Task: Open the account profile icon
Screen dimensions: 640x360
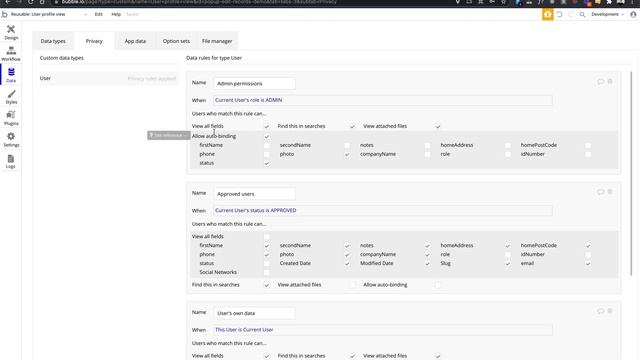Action: click(633, 14)
